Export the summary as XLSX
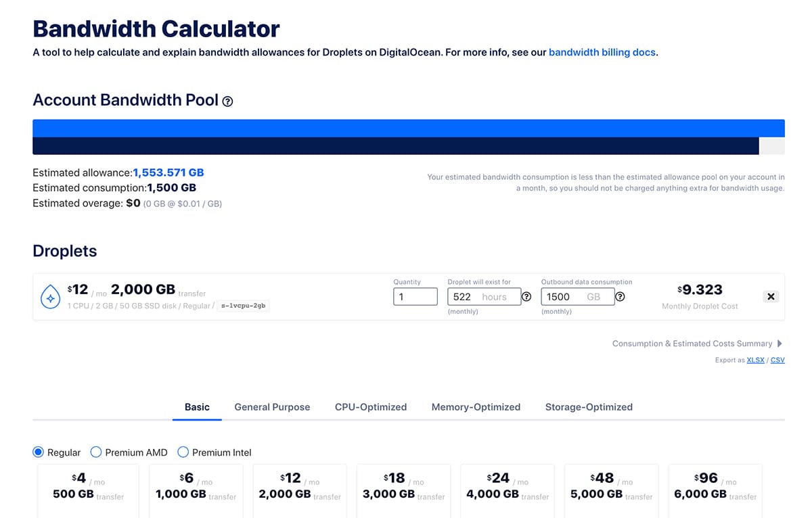The width and height of the screenshot is (812, 518). point(755,360)
